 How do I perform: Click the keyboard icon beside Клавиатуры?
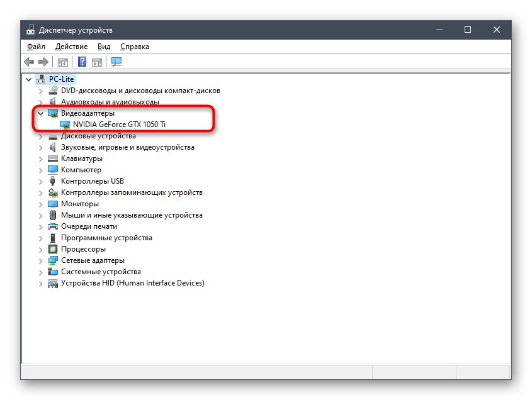(x=52, y=158)
